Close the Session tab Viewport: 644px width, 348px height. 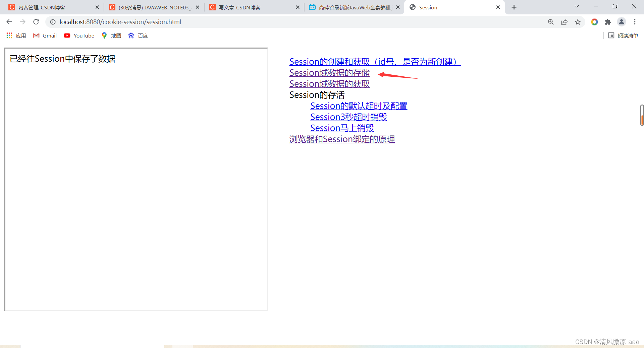pos(498,7)
